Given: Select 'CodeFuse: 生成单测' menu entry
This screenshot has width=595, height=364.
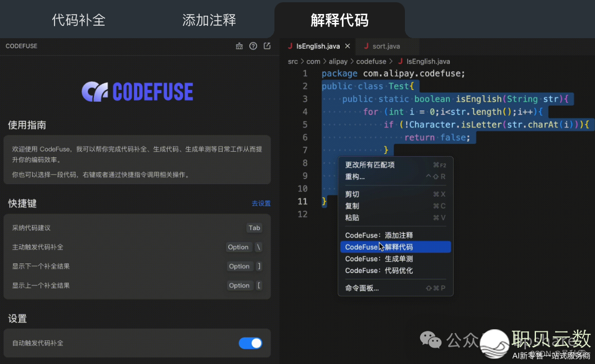Looking at the screenshot, I should coord(379,259).
